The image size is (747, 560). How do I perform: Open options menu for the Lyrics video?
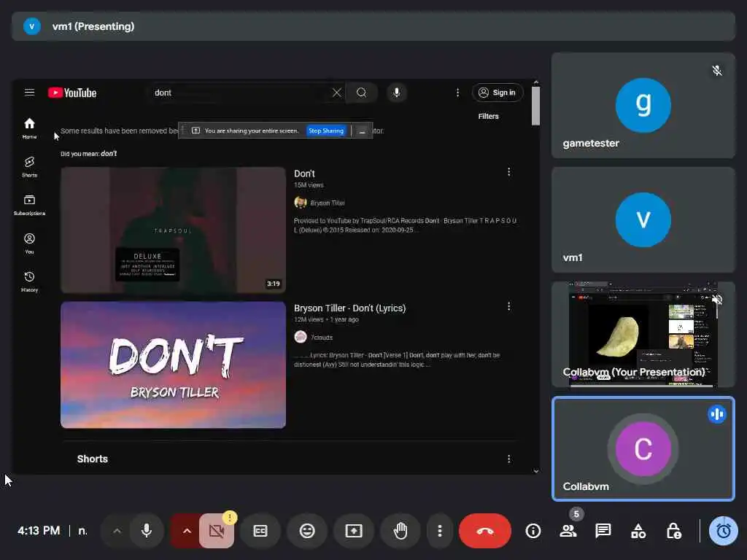click(x=508, y=306)
